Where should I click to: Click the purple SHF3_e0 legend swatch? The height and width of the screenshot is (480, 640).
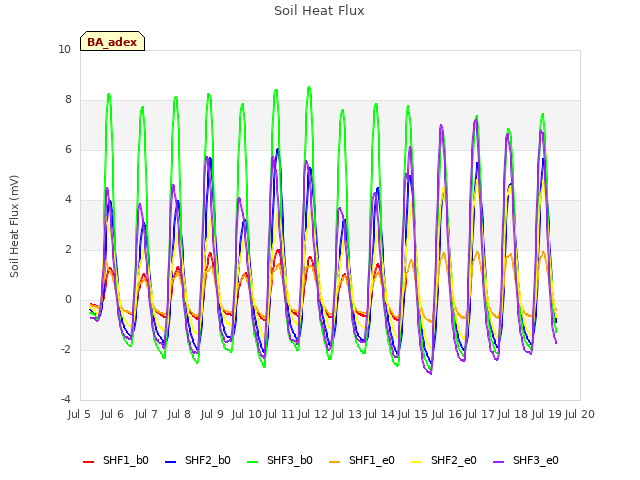(498, 462)
